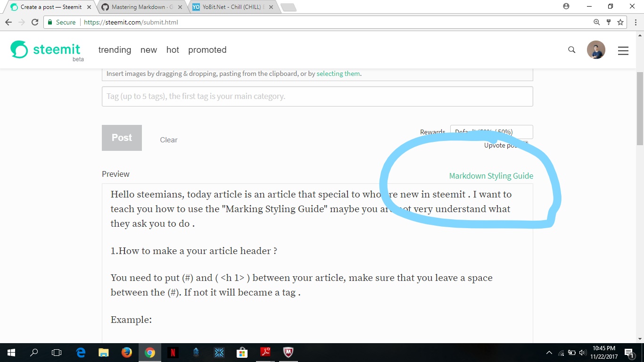Image resolution: width=644 pixels, height=362 pixels.
Task: Switch to Chrome taskbar icon
Action: point(149,353)
